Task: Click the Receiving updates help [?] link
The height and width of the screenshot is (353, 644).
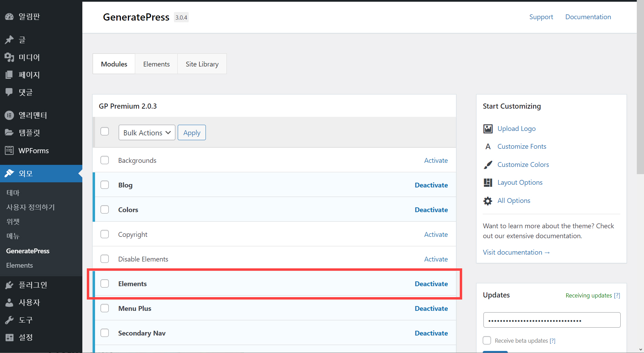Action: click(617, 295)
